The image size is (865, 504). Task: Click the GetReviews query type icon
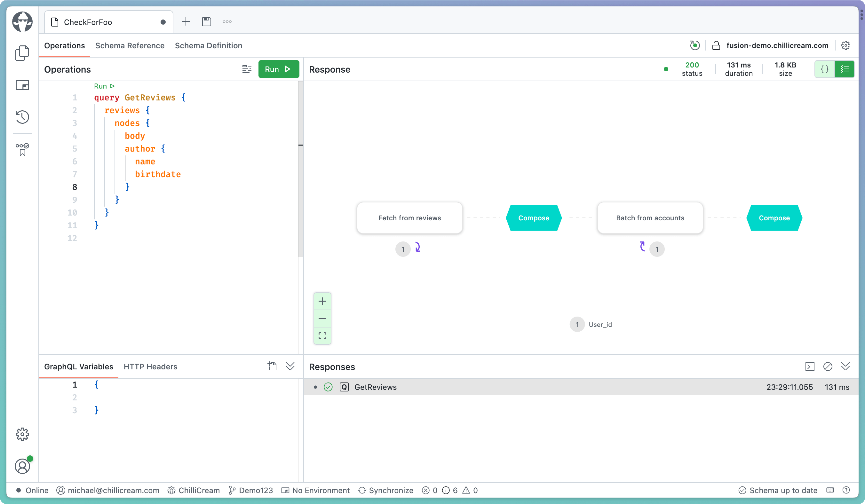point(344,387)
